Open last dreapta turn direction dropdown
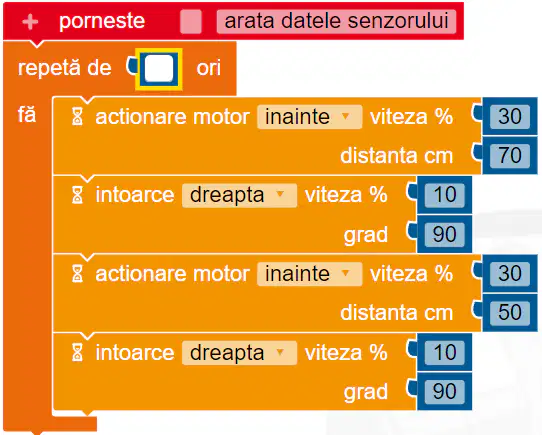 pyautogui.click(x=239, y=353)
